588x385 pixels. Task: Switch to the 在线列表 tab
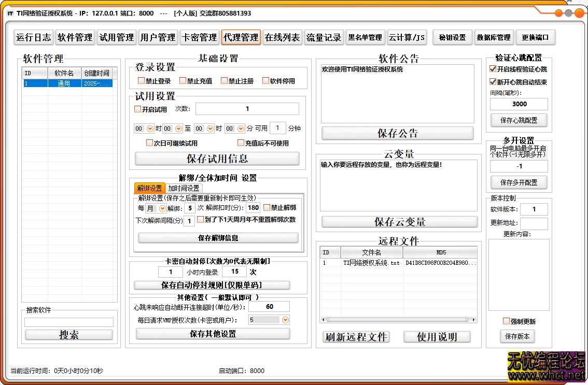[282, 37]
